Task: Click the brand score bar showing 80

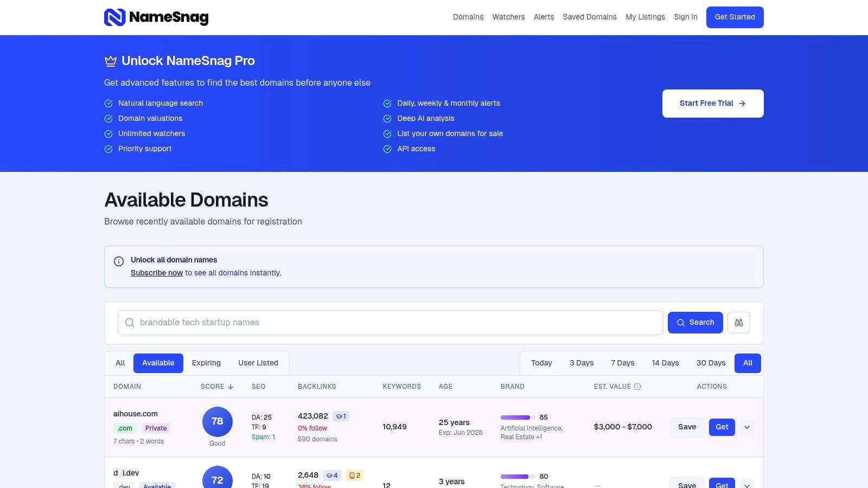Action: (518, 477)
